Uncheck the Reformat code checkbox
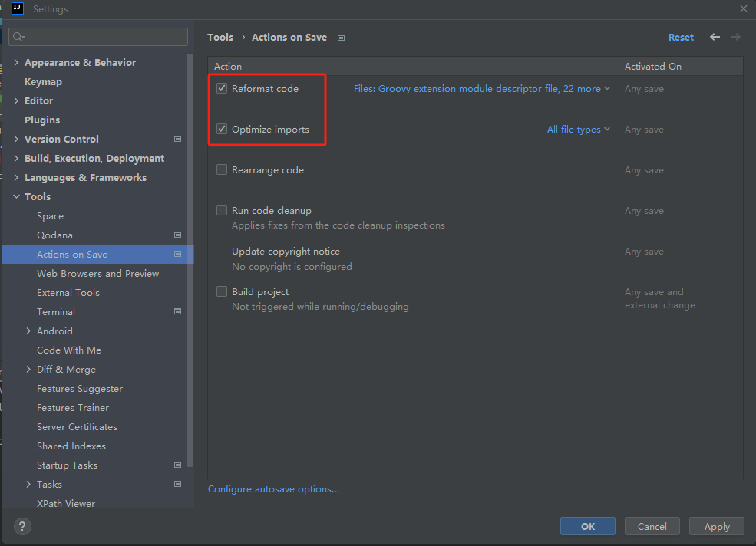Screen dimensions: 756x546 pos(222,89)
